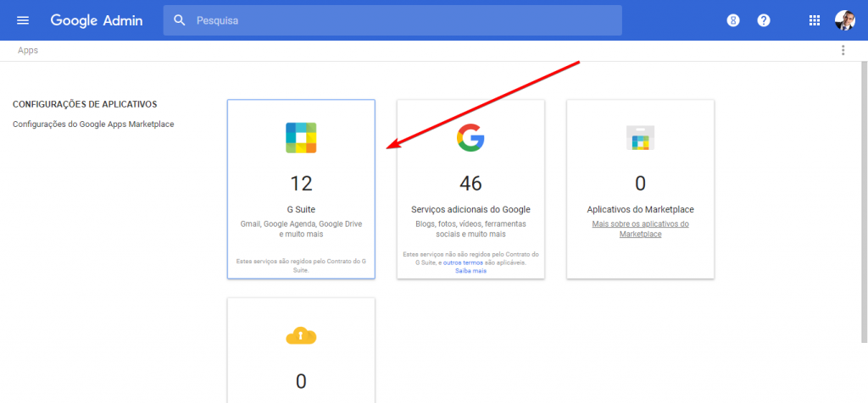Focus the Pesquisa search field
The height and width of the screenshot is (403, 868).
392,20
